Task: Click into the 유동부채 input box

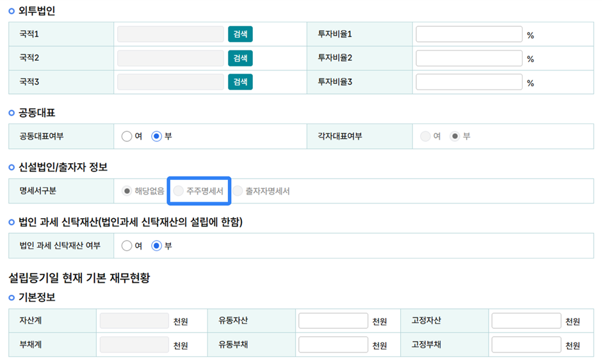Action: point(333,345)
